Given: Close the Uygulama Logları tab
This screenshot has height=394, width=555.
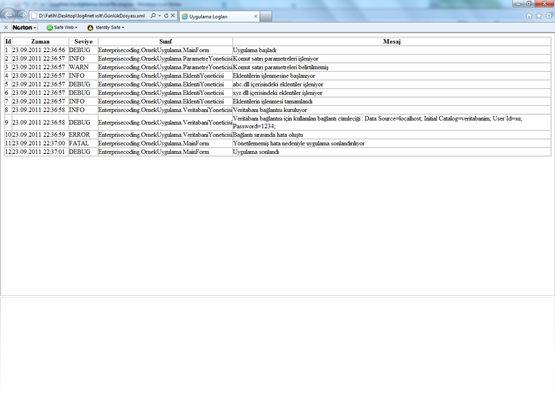Looking at the screenshot, I should [256, 16].
